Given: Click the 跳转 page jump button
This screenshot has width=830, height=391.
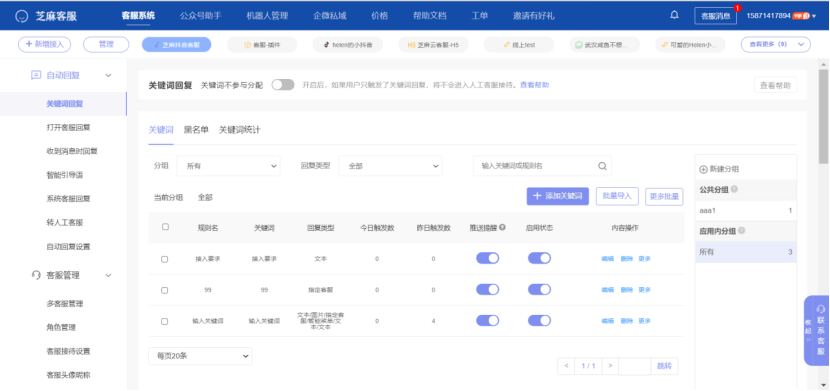Looking at the screenshot, I should [x=664, y=366].
